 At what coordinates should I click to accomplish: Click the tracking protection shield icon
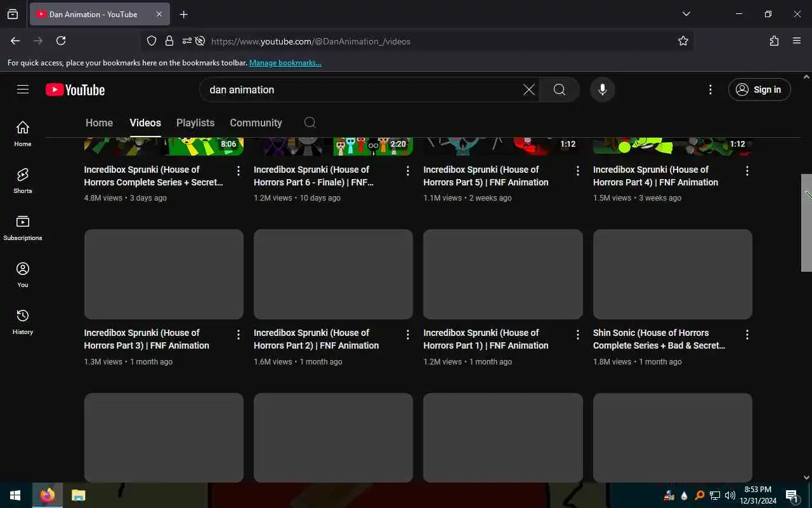pyautogui.click(x=152, y=41)
